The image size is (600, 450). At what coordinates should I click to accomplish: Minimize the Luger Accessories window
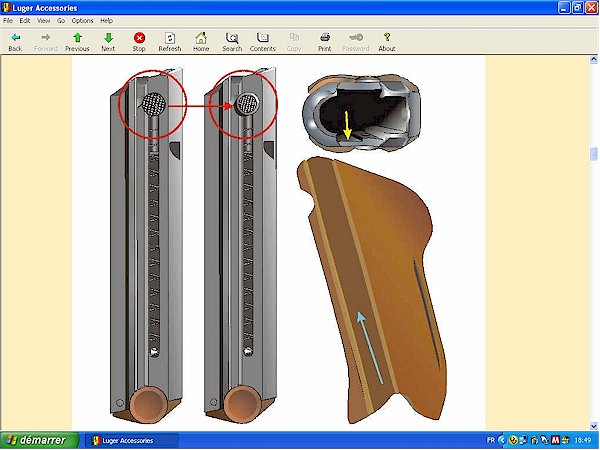click(564, 8)
